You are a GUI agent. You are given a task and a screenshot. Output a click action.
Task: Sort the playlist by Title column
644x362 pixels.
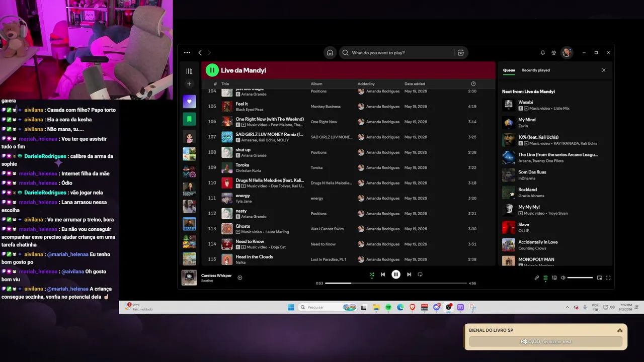tap(225, 84)
